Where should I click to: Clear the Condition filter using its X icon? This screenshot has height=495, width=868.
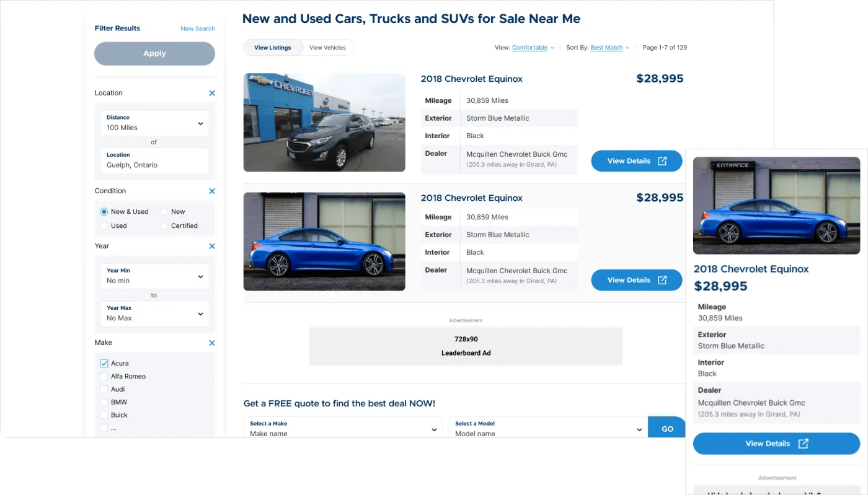coord(211,191)
